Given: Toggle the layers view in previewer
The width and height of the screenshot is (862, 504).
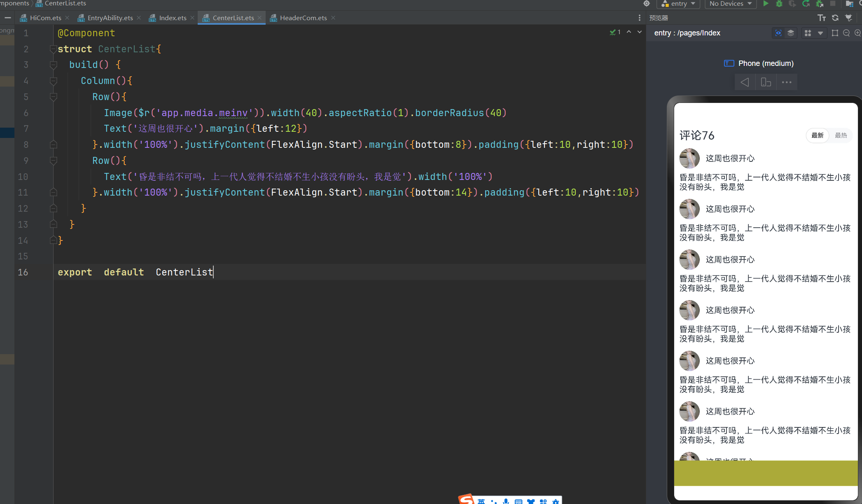Looking at the screenshot, I should (791, 33).
